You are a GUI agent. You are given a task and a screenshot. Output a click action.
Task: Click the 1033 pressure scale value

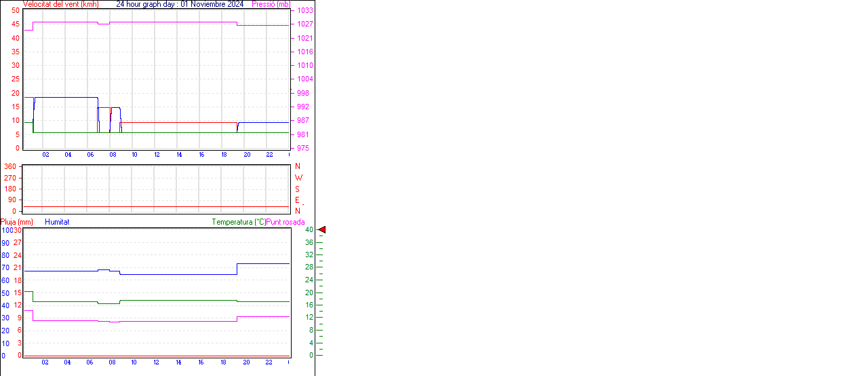tap(304, 11)
